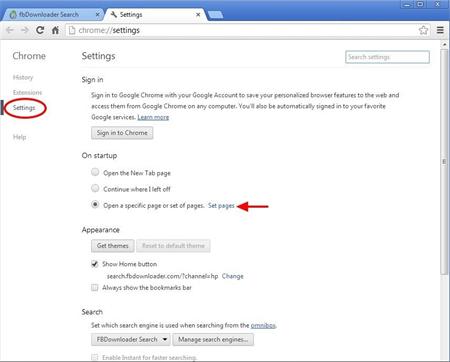Select Continue where I left off option
This screenshot has width=450, height=362.
coord(95,188)
